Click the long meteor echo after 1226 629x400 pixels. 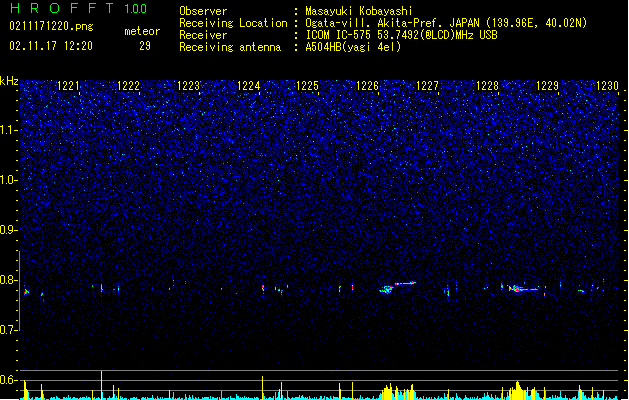click(x=398, y=286)
